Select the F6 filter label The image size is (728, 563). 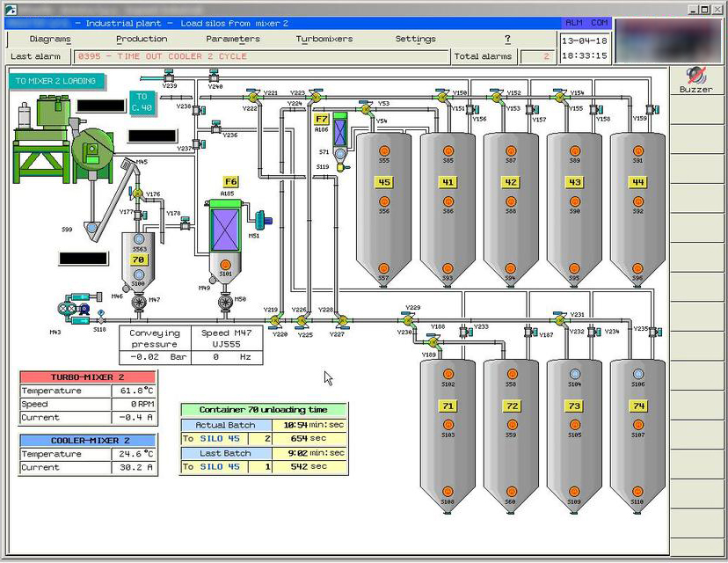[230, 181]
